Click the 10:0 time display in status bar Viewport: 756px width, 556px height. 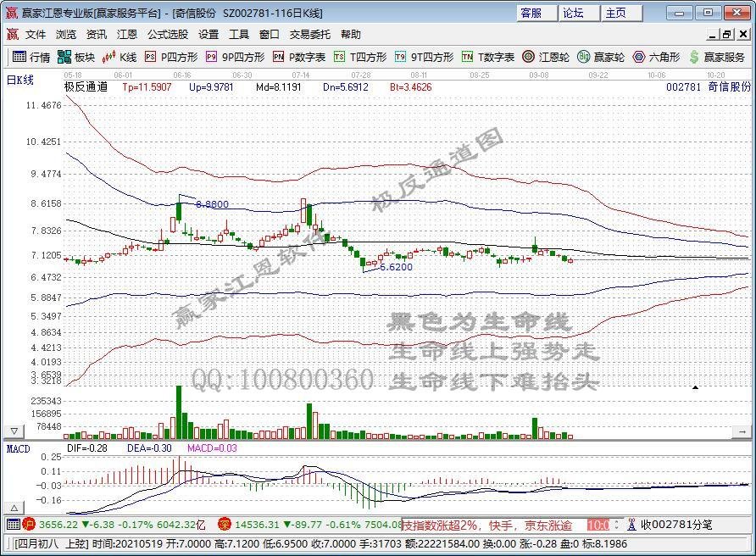(x=599, y=525)
